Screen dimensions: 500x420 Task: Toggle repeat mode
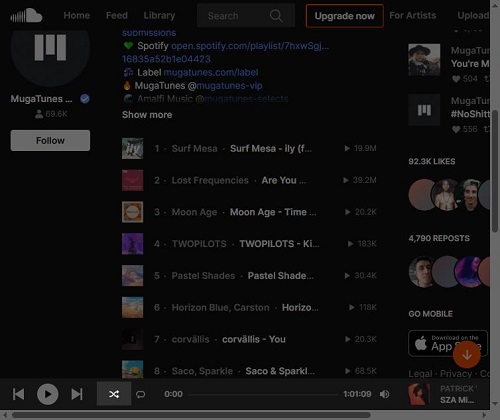point(141,394)
